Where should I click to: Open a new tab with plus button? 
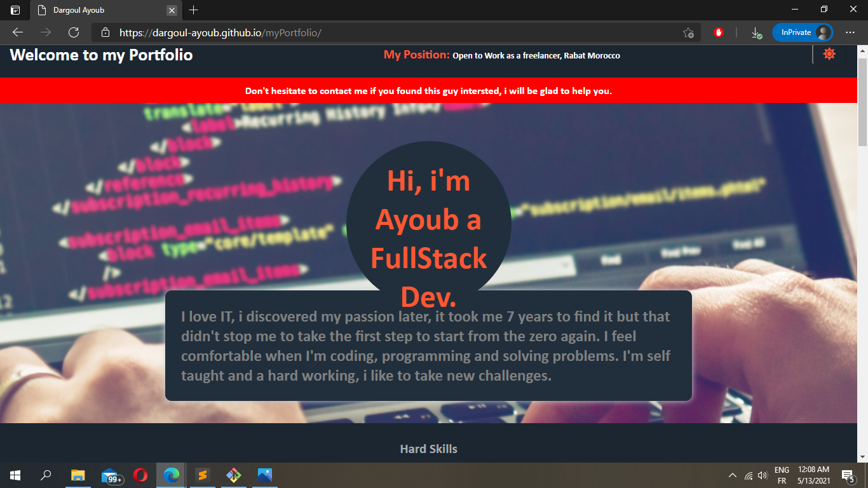194,10
